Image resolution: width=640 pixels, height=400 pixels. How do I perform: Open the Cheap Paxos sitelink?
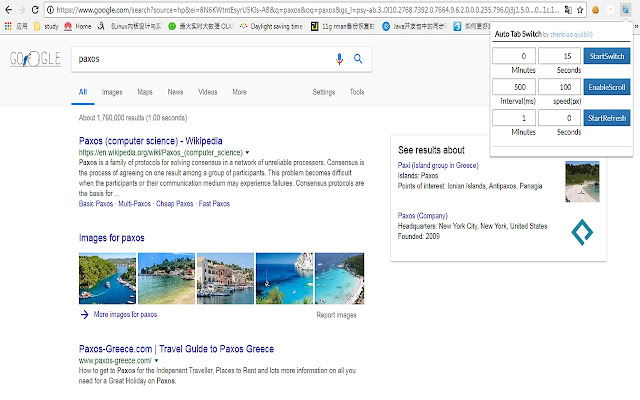(x=175, y=204)
